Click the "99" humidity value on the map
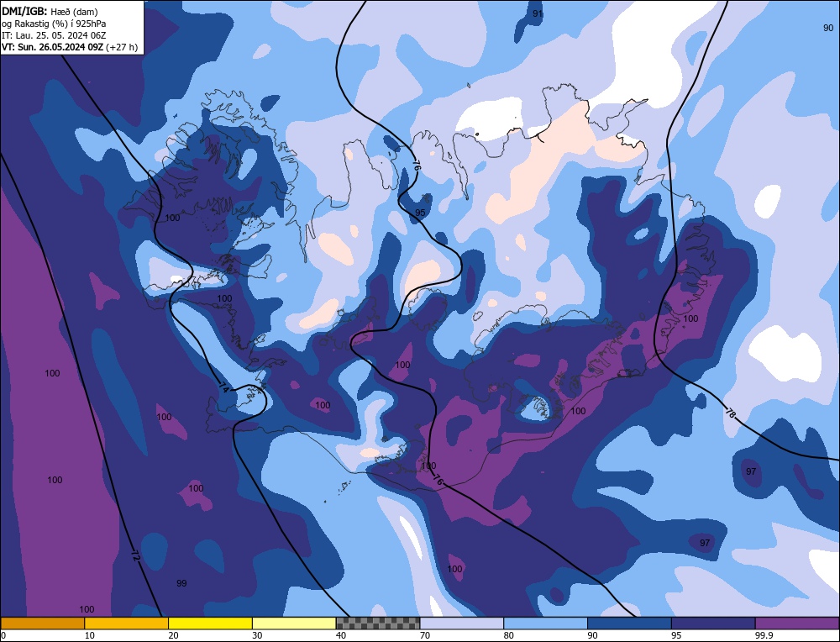Screen dimensions: 840x642 click(181, 583)
